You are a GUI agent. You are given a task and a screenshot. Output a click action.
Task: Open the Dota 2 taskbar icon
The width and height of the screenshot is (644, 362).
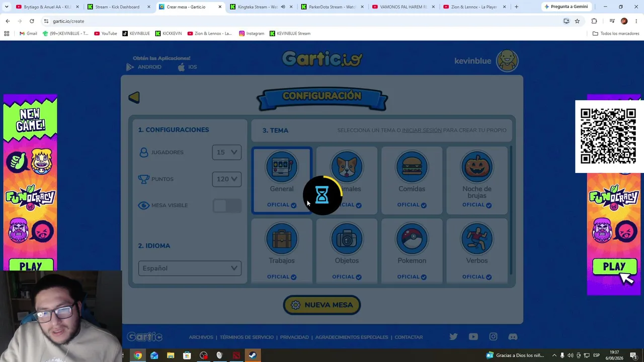pyautogui.click(x=236, y=355)
